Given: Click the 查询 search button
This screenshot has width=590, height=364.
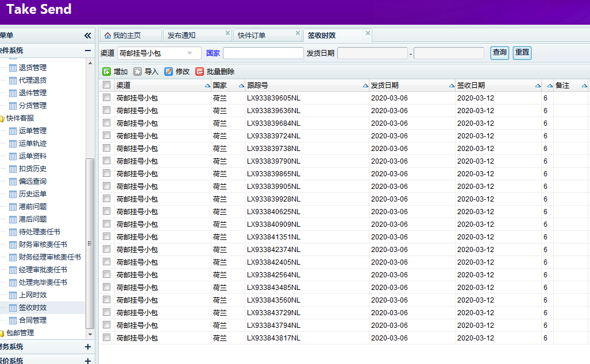Looking at the screenshot, I should click(x=499, y=52).
